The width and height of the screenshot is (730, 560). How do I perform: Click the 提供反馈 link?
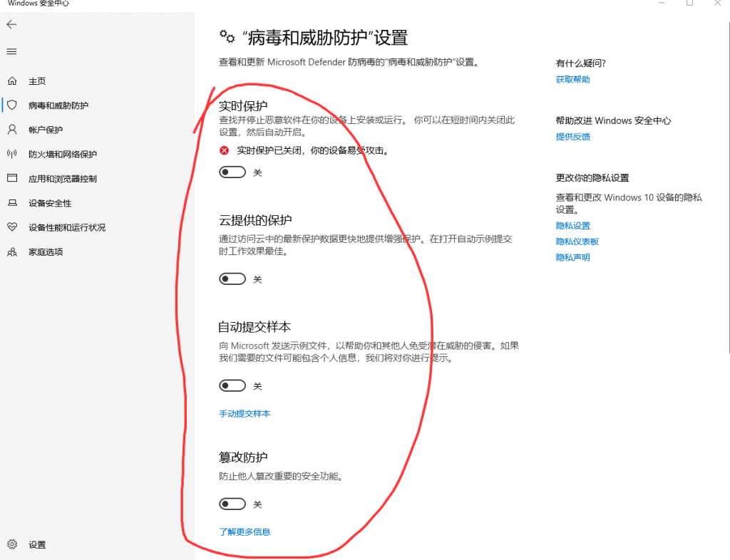click(x=572, y=137)
